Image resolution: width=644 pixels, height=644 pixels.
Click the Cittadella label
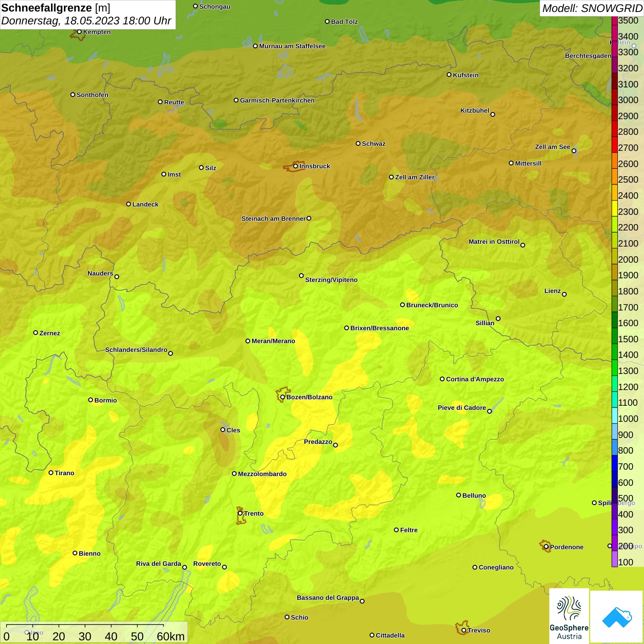click(390, 635)
